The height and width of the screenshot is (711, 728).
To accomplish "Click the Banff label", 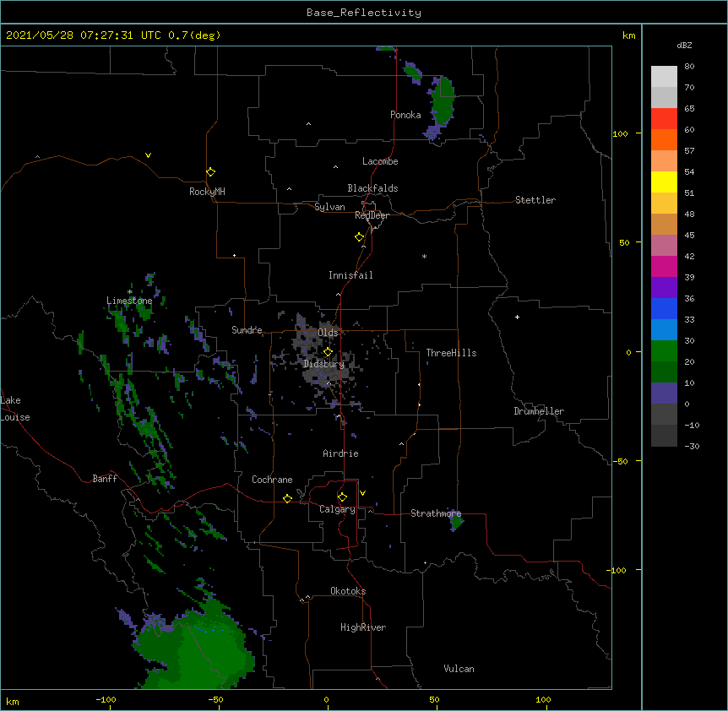I will click(105, 479).
